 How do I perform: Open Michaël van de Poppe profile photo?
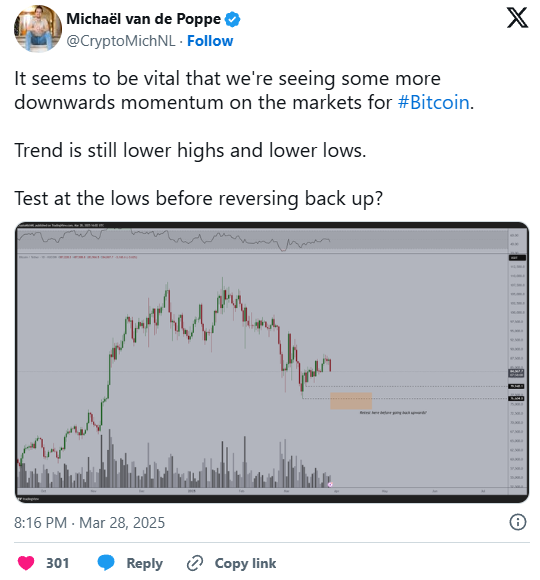point(38,28)
